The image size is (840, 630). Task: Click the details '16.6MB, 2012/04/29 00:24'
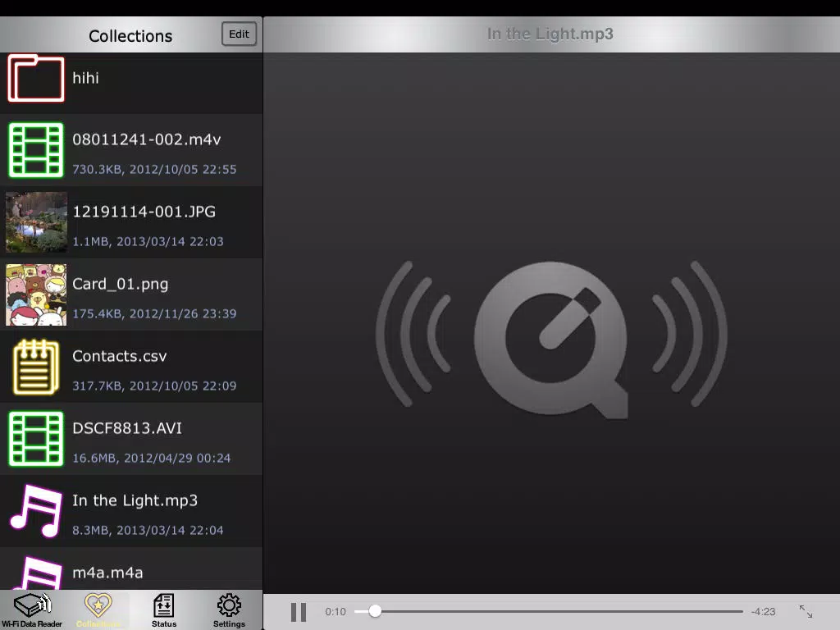tap(152, 458)
